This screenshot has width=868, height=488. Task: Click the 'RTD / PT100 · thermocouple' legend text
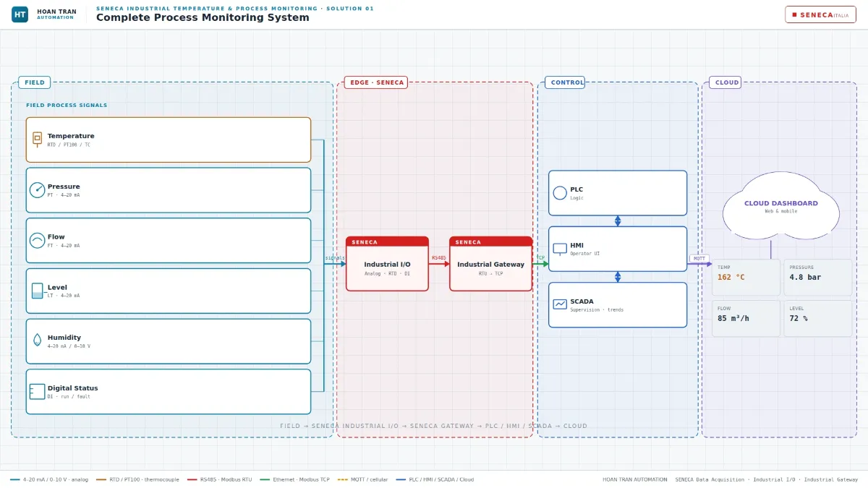[144, 479]
